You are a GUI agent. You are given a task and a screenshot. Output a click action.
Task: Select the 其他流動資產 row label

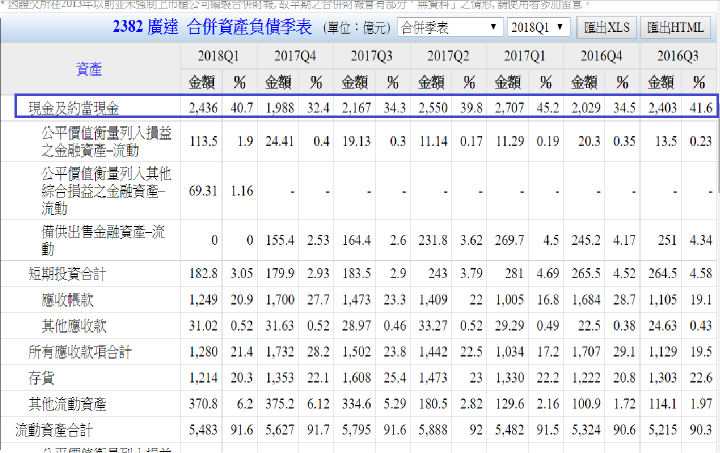(67, 404)
